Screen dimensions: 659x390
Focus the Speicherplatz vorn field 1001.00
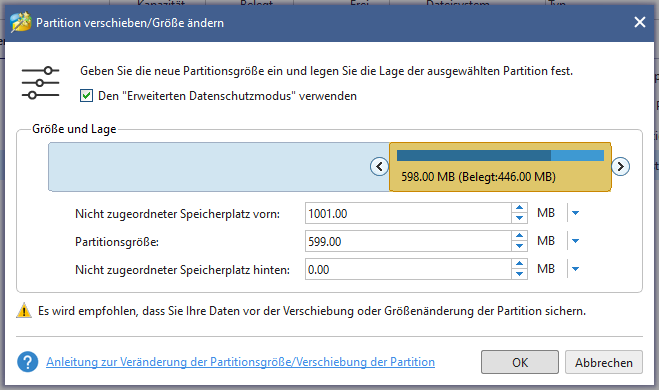click(408, 213)
